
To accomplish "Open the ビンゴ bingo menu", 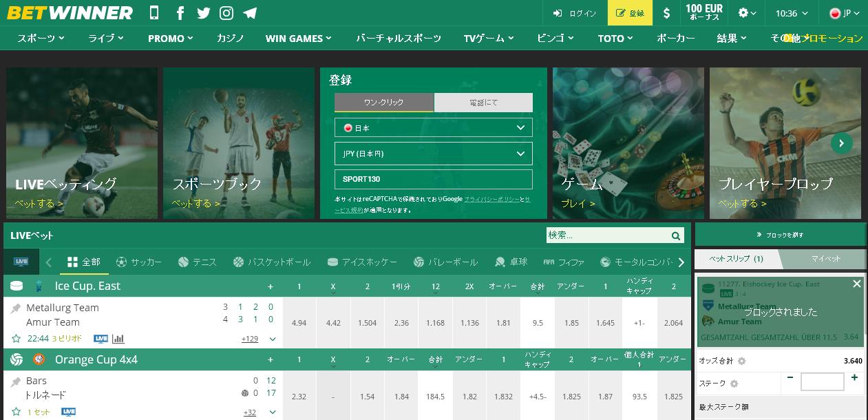I will (x=555, y=39).
